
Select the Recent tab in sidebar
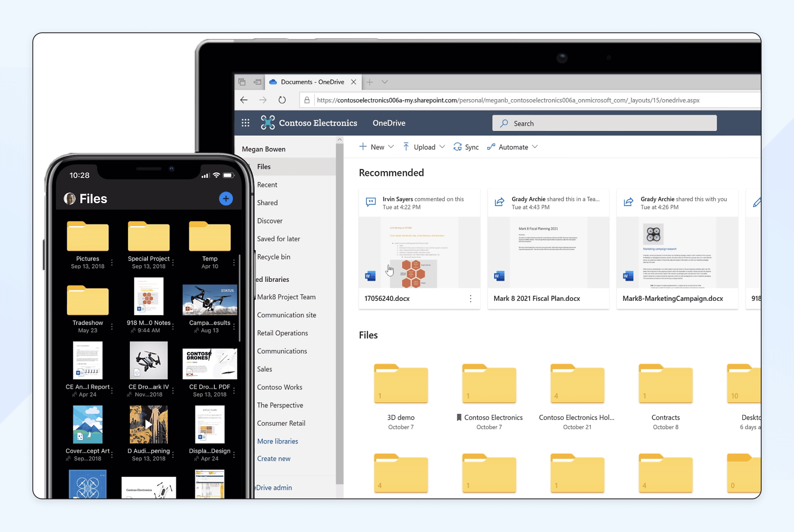(x=267, y=184)
